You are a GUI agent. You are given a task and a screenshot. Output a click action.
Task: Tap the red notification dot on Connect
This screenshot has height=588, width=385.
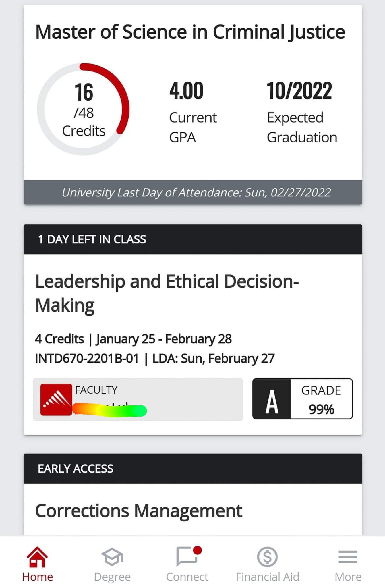pos(198,550)
